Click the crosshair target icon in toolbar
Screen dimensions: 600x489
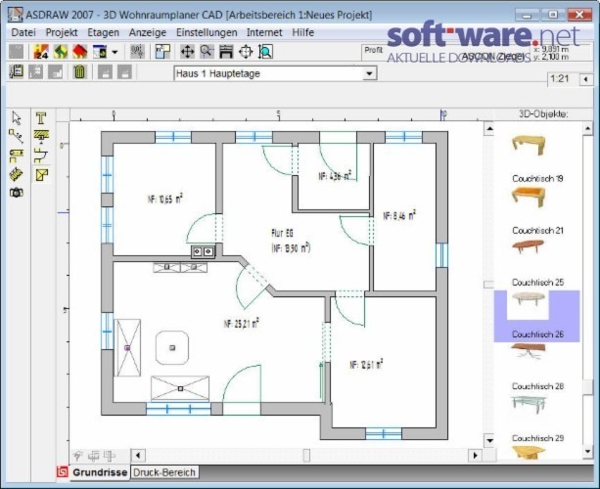tap(247, 51)
